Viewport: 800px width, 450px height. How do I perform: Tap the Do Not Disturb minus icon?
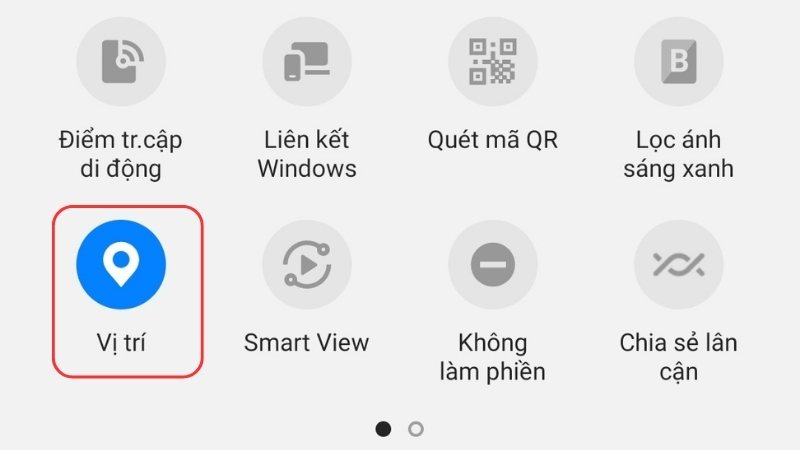[x=492, y=264]
